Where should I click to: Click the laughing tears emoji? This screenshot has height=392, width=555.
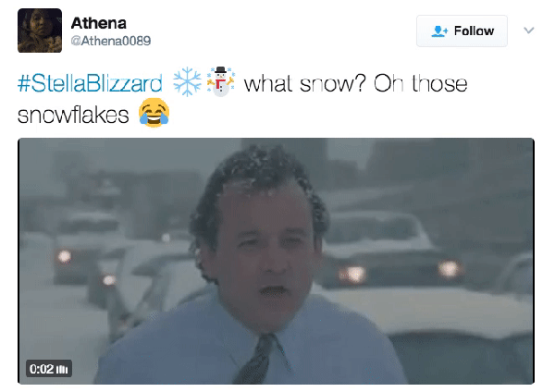click(x=154, y=113)
